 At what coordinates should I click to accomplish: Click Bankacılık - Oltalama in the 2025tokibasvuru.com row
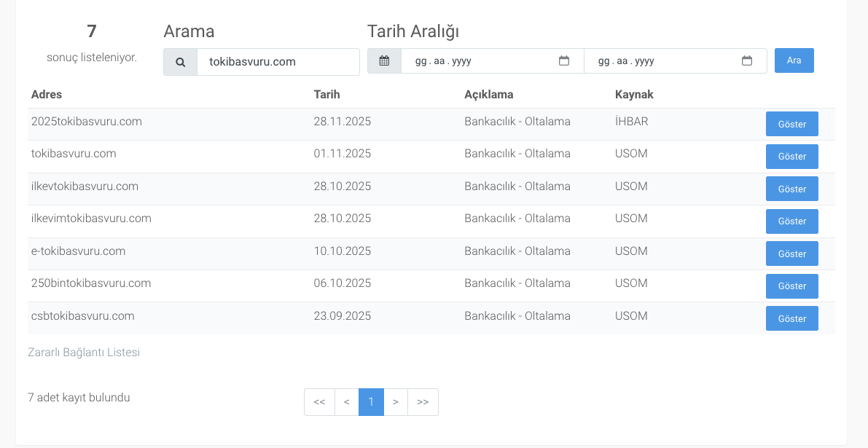click(517, 121)
